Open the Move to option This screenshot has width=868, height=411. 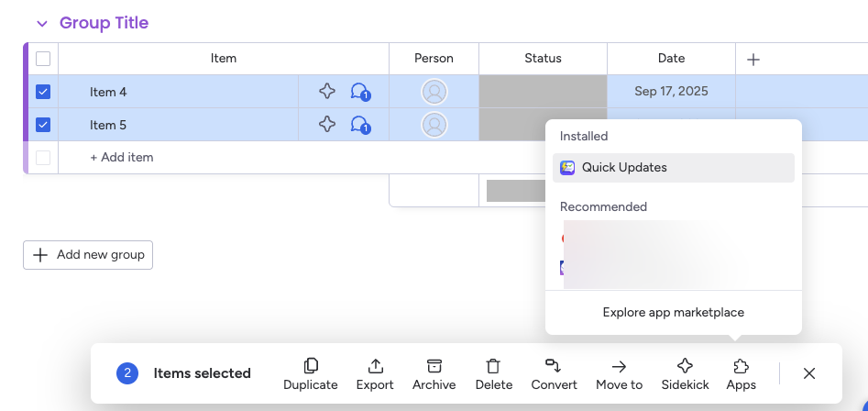coord(619,366)
